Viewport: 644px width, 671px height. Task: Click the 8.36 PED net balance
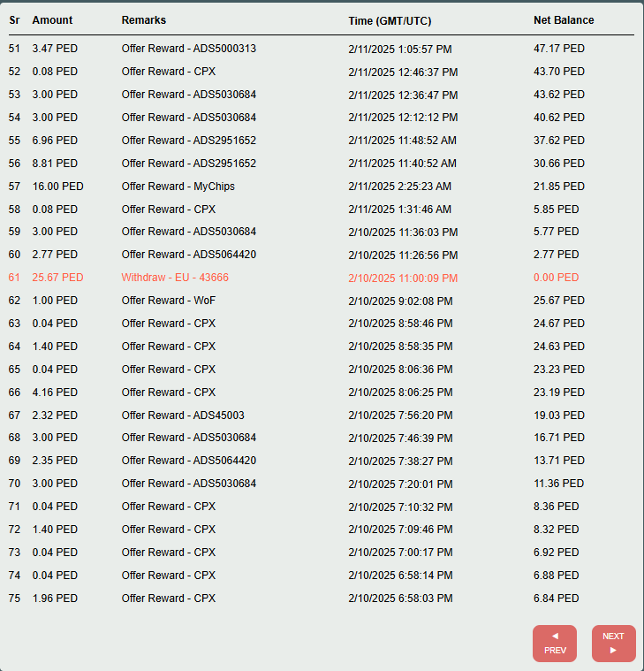tap(556, 507)
